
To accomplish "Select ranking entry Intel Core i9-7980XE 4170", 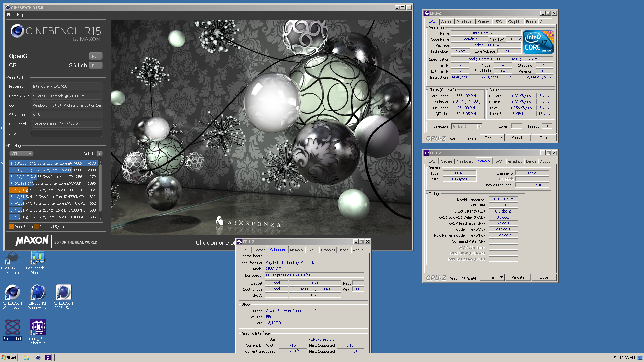I will (x=53, y=163).
